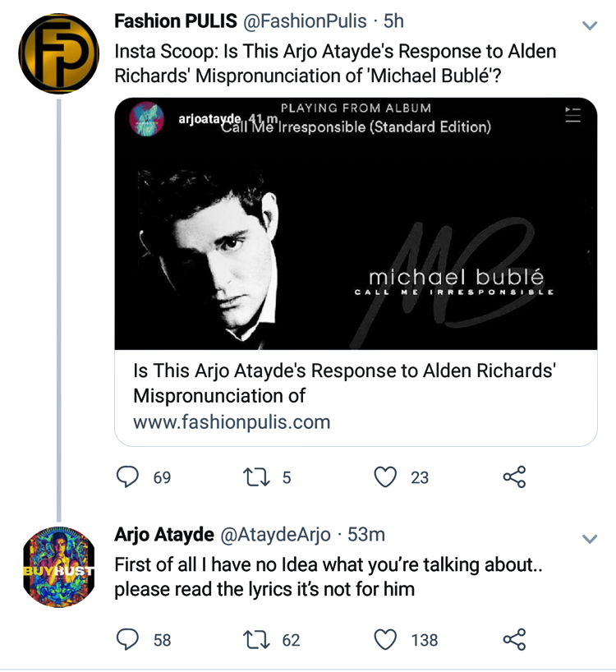Viewport: 616px width, 672px height.
Task: Retweet the Fashion PULIS post
Action: [x=258, y=476]
